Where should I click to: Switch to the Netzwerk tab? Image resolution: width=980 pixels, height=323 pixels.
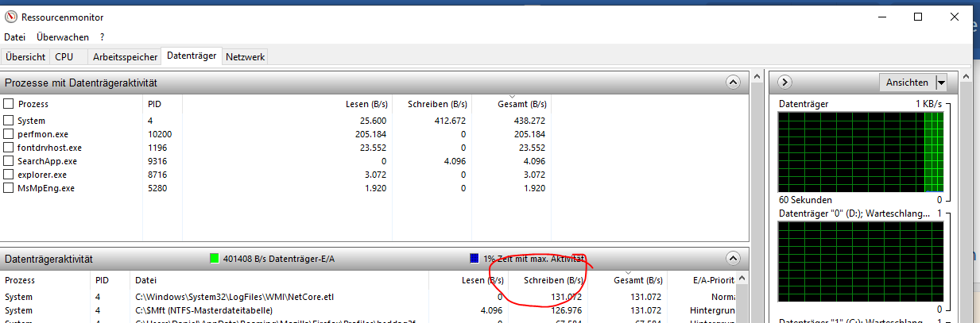click(x=245, y=57)
